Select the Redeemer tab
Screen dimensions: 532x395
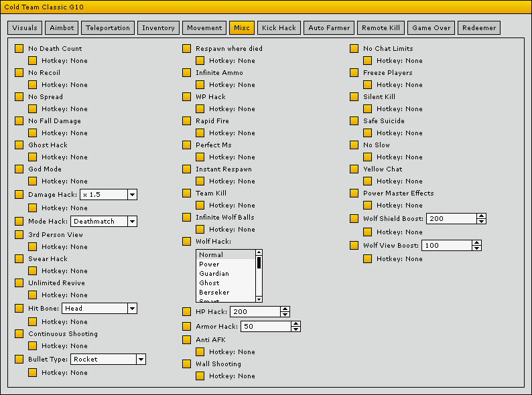coord(479,28)
